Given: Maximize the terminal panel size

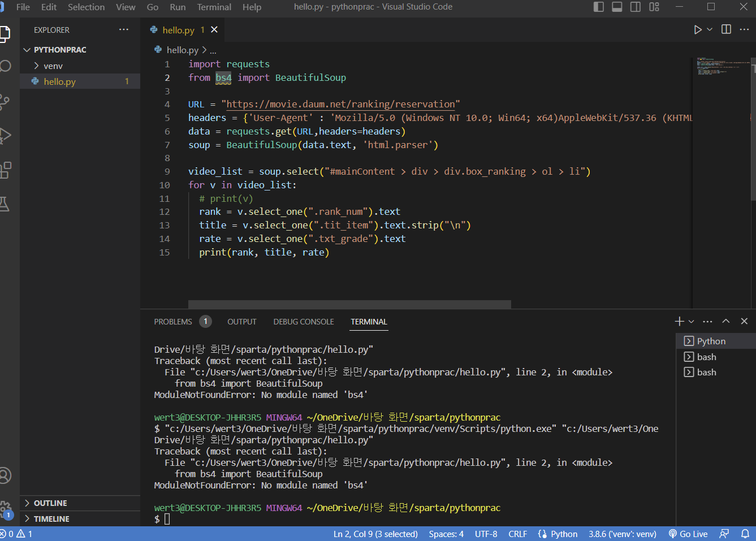Looking at the screenshot, I should pyautogui.click(x=726, y=321).
